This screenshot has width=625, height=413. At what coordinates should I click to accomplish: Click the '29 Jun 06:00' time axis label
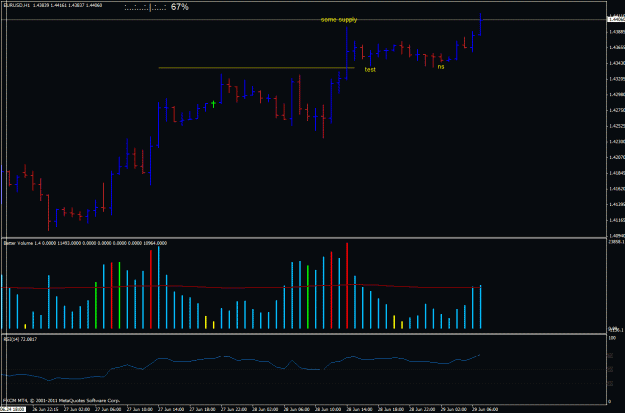[485, 409]
